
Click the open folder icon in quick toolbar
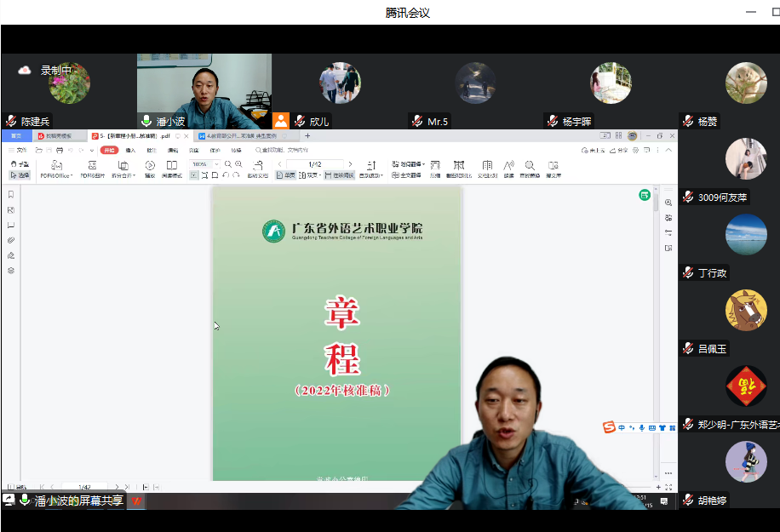39,150
